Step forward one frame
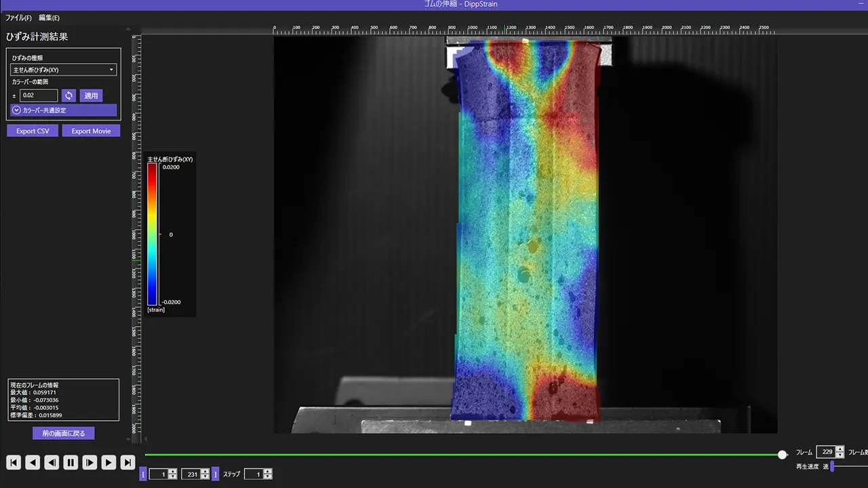The width and height of the screenshot is (868, 488). pos(90,462)
